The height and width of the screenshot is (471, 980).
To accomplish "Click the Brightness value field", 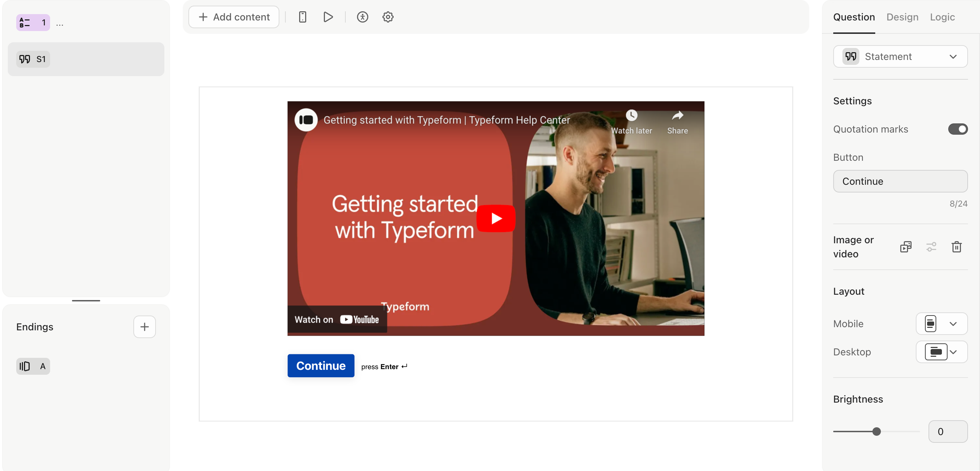I will coord(948,432).
